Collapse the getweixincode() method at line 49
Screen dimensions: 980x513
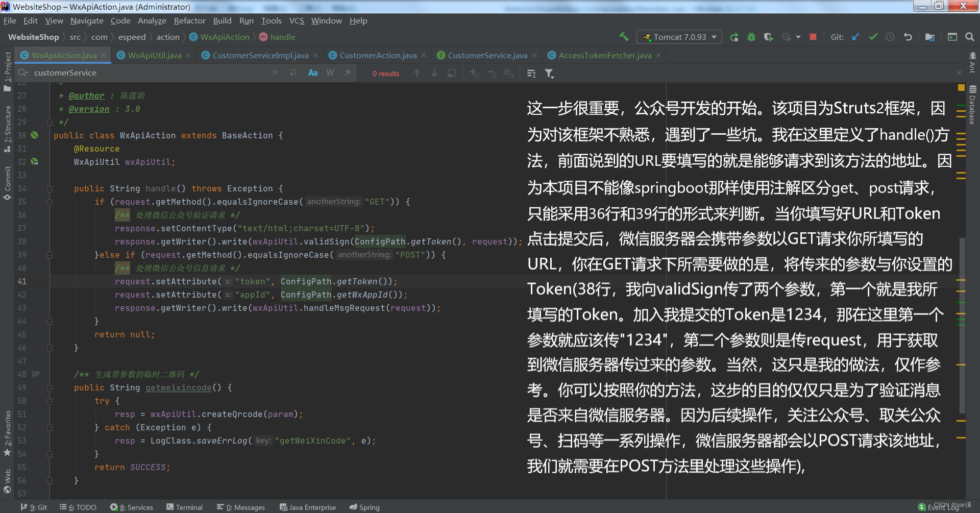coord(50,388)
